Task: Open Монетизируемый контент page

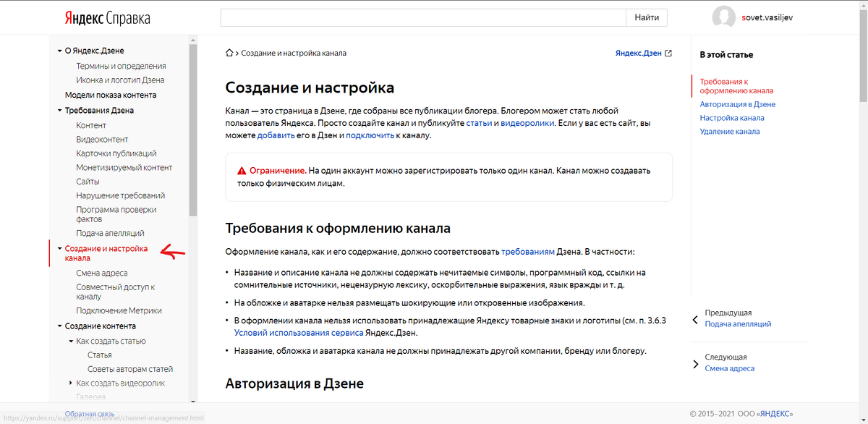Action: pyautogui.click(x=124, y=167)
